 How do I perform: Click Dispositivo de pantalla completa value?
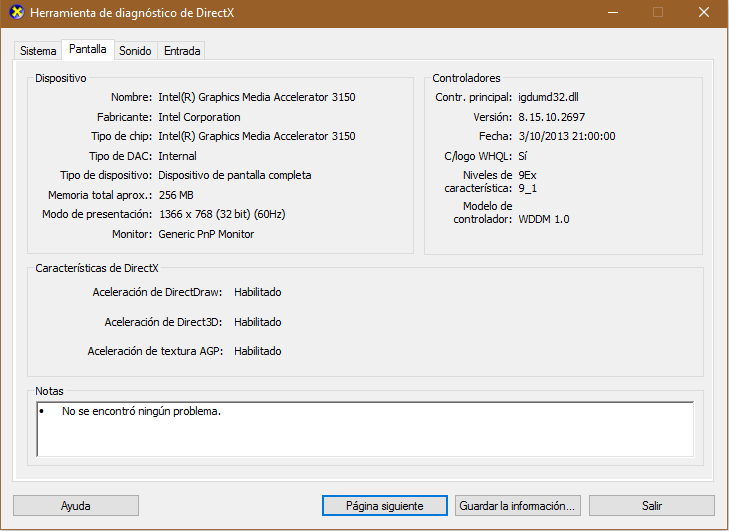pos(235,175)
